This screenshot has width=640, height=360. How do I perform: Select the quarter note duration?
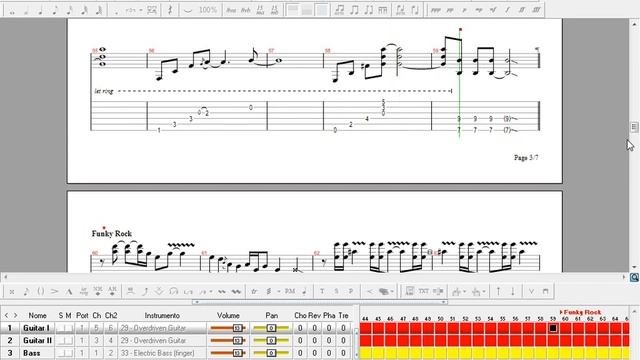[x=40, y=10]
